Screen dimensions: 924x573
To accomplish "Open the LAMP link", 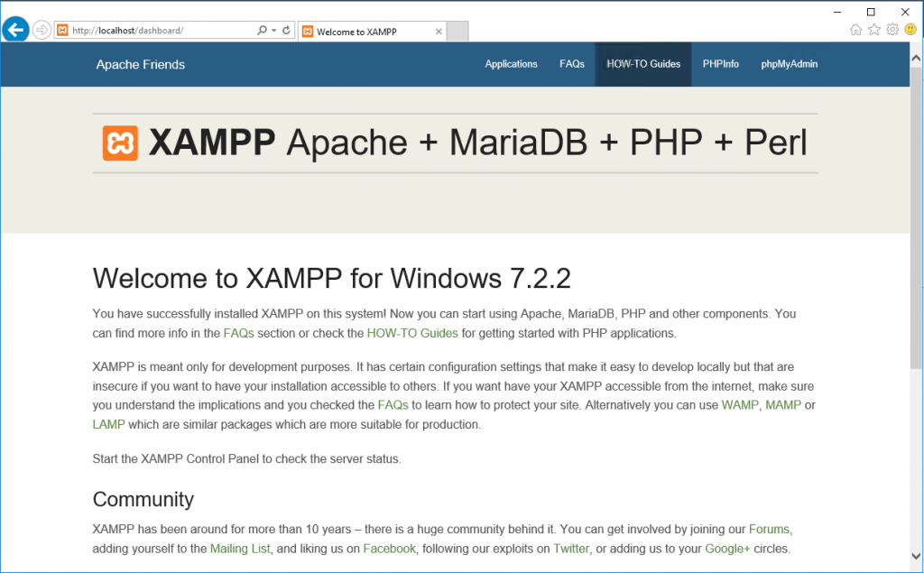I will point(108,424).
